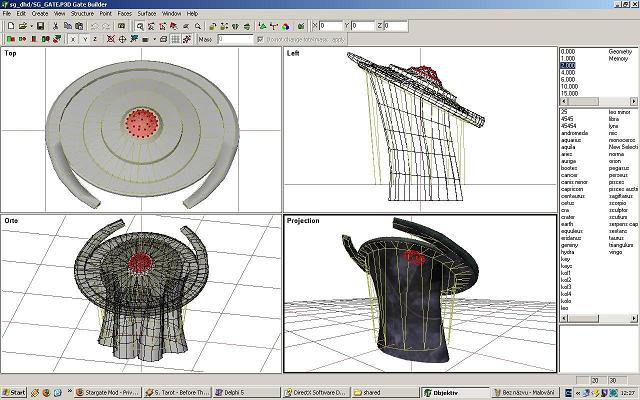Viewport: 640px width, 400px height.
Task: Select LOD 0.000 in the LOD list
Action: [x=568, y=51]
